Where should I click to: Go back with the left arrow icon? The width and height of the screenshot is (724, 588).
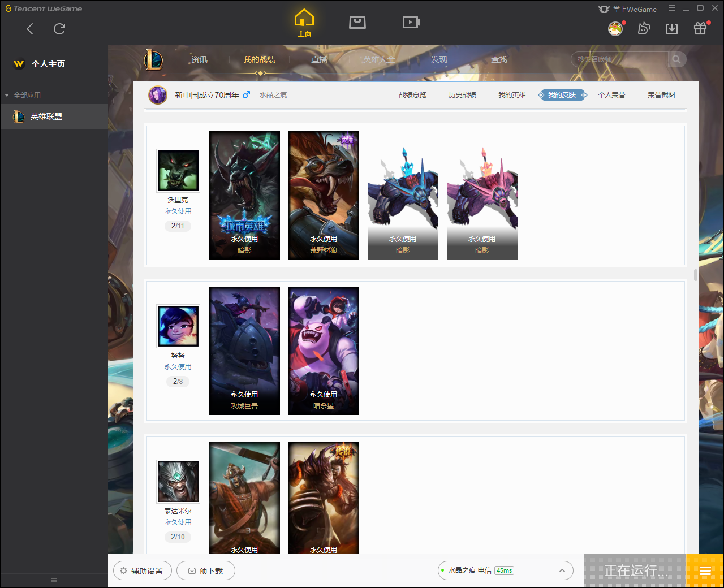30,29
